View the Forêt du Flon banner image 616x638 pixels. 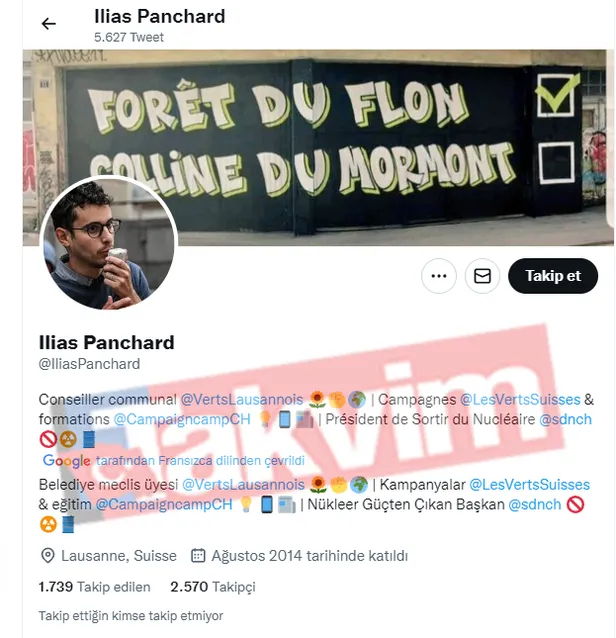318,147
